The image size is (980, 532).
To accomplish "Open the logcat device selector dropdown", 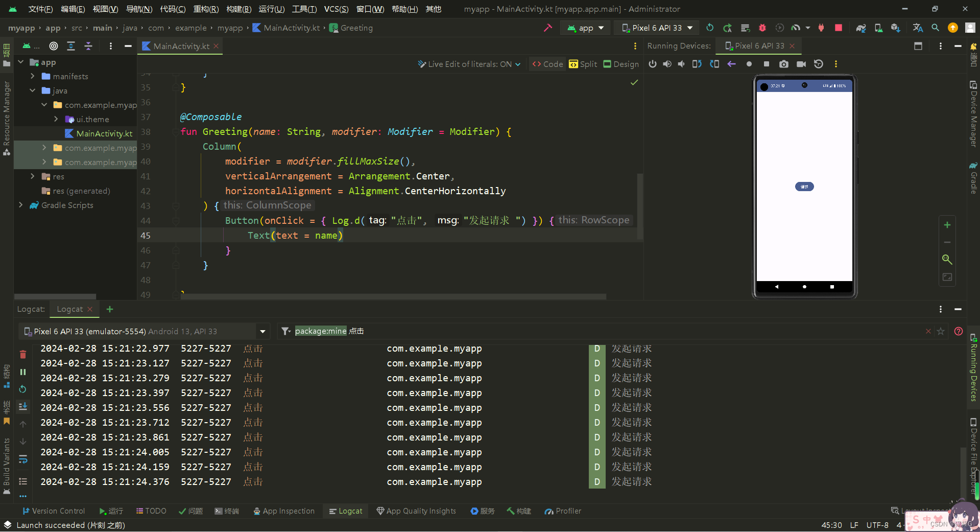I will click(x=145, y=331).
